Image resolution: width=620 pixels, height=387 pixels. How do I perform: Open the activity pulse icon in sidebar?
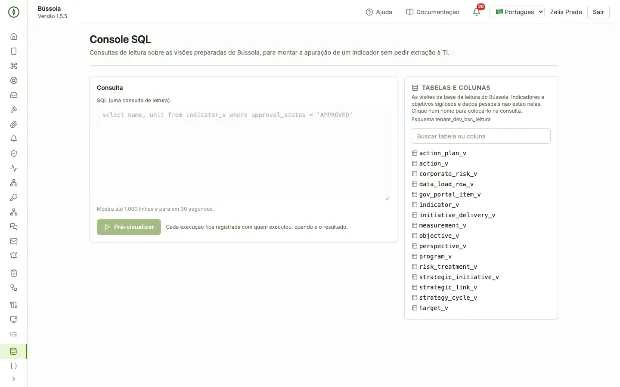coord(13,168)
